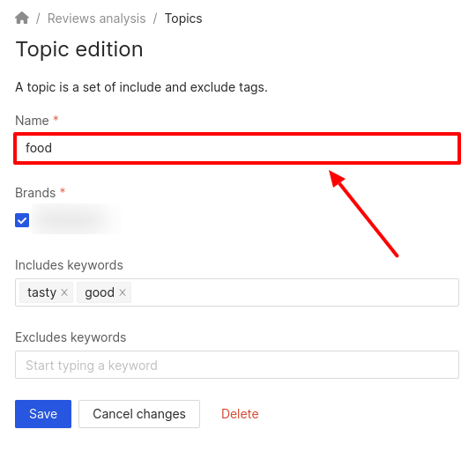Image resolution: width=476 pixels, height=451 pixels.
Task: Click the Cancel changes button
Action: point(139,414)
